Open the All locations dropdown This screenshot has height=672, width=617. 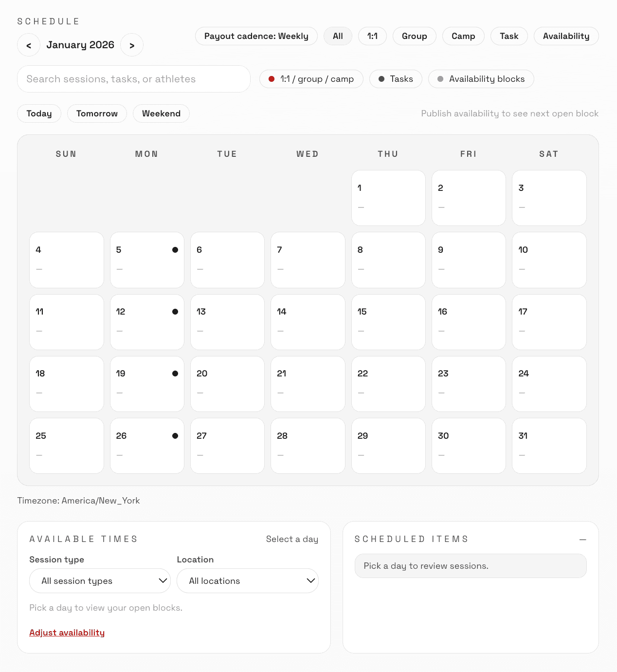247,581
